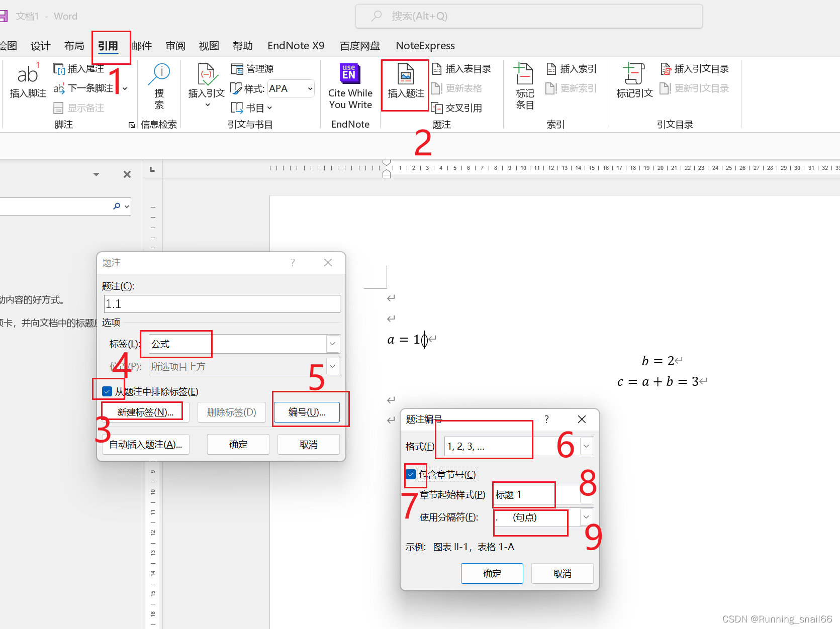The width and height of the screenshot is (840, 629).
Task: Open the footnote group dialog launcher
Action: 132,125
